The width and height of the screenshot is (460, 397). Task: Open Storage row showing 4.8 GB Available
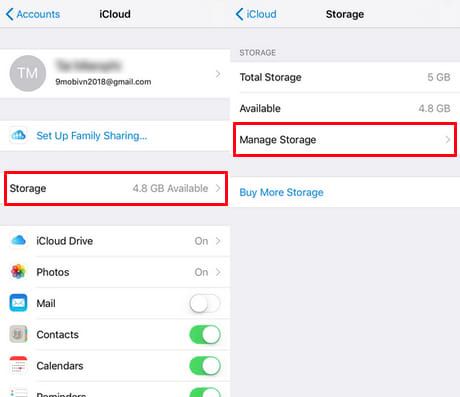(x=116, y=188)
